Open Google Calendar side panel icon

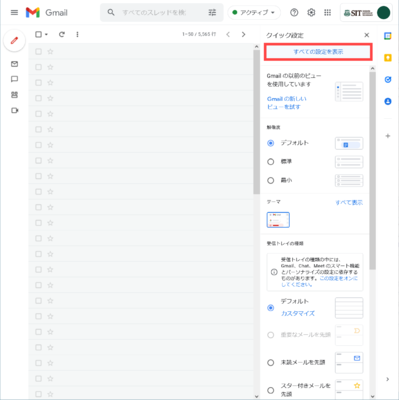pos(388,36)
